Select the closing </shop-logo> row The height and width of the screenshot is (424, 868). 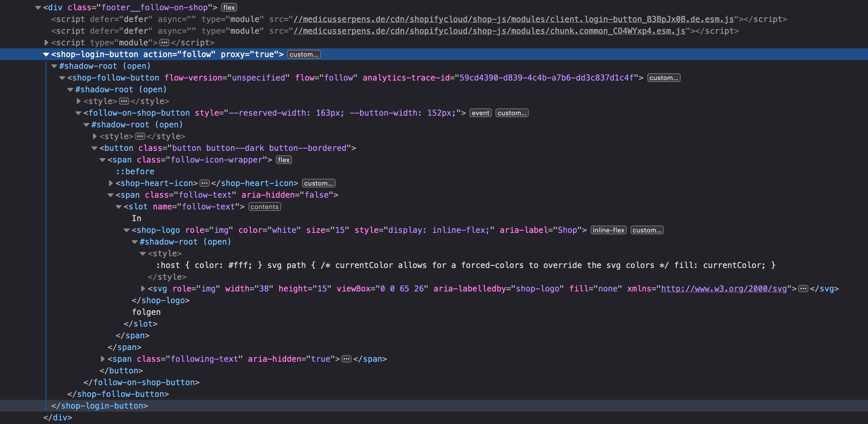pyautogui.click(x=161, y=300)
